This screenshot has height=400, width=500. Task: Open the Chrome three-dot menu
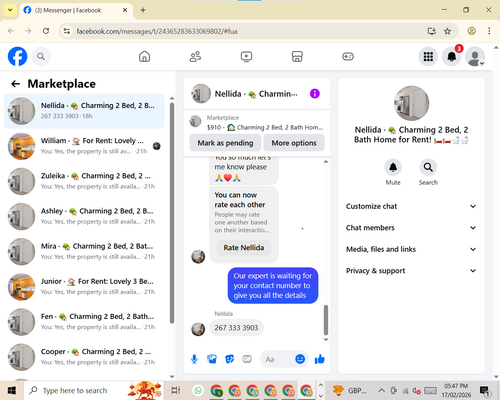click(489, 31)
